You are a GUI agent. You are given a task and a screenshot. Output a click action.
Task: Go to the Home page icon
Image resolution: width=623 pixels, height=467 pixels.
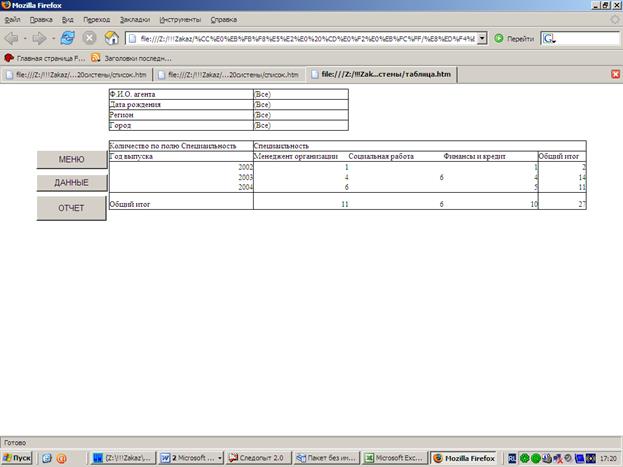(111, 38)
